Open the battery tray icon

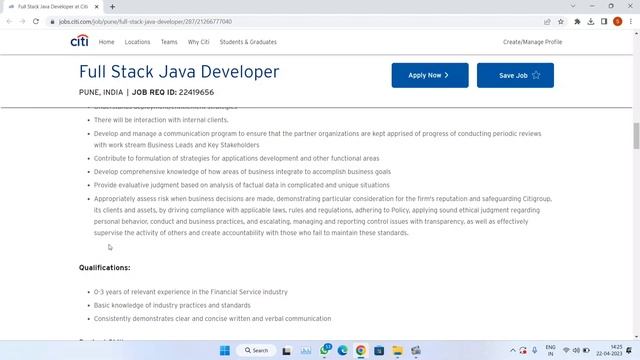point(586,351)
